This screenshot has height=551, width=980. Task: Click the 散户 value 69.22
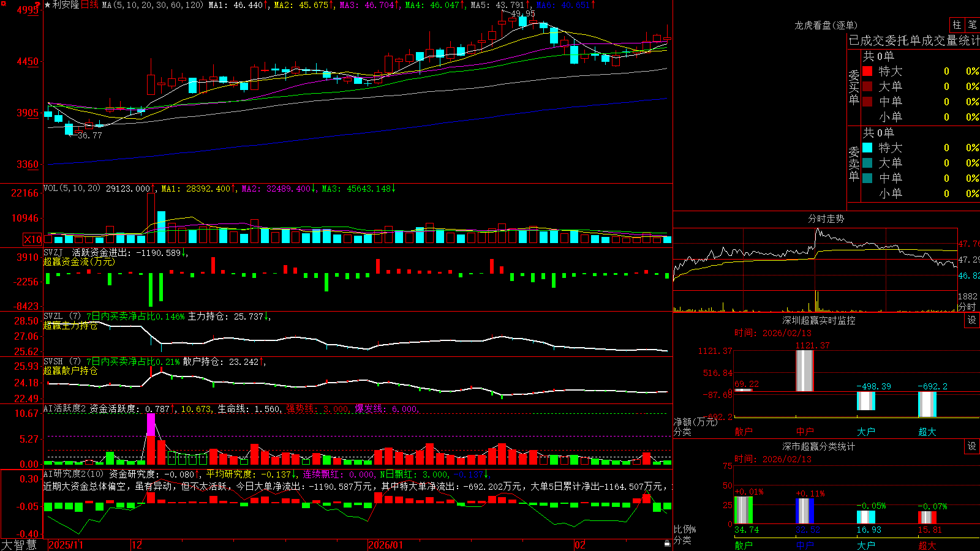(747, 384)
